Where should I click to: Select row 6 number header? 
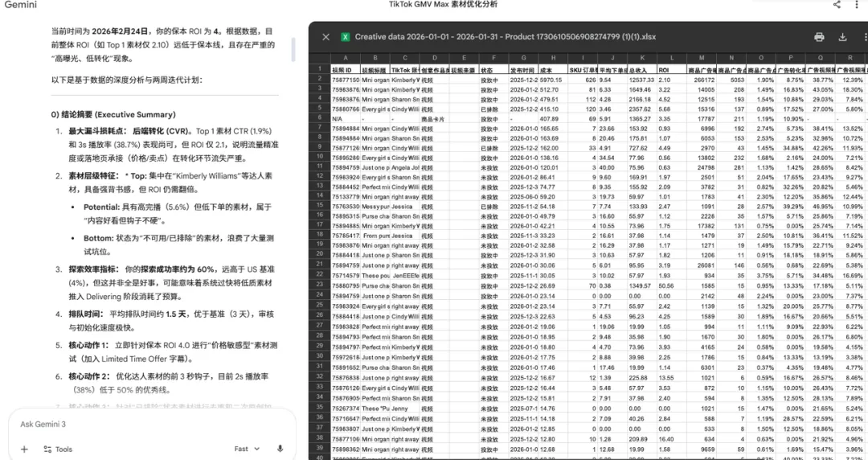pos(319,117)
